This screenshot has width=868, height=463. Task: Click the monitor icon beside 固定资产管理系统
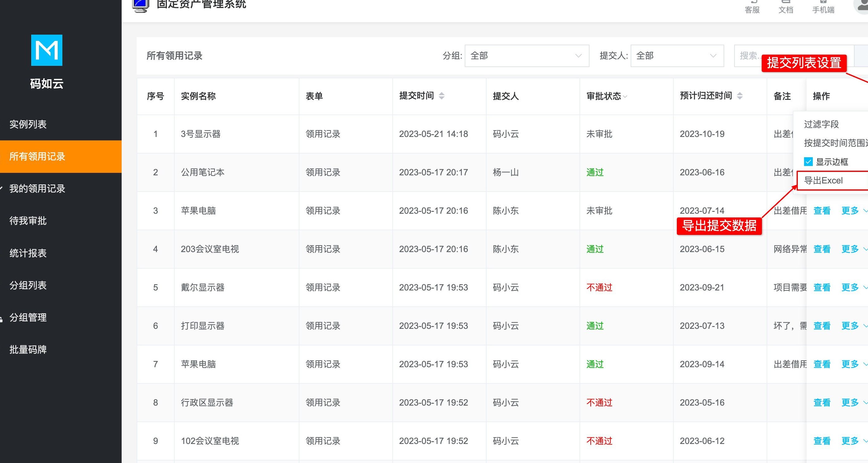141,6
